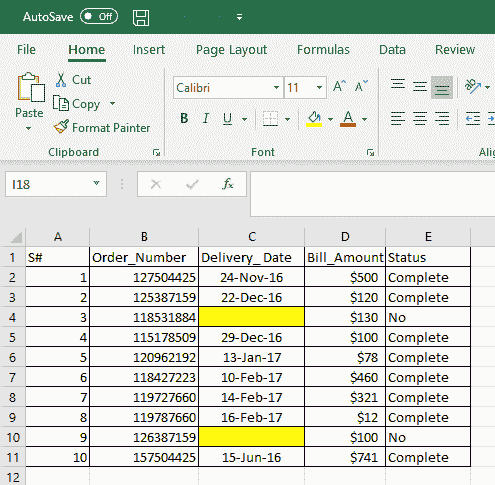Switch to the Insert tab
The image size is (495, 485).
(x=149, y=50)
